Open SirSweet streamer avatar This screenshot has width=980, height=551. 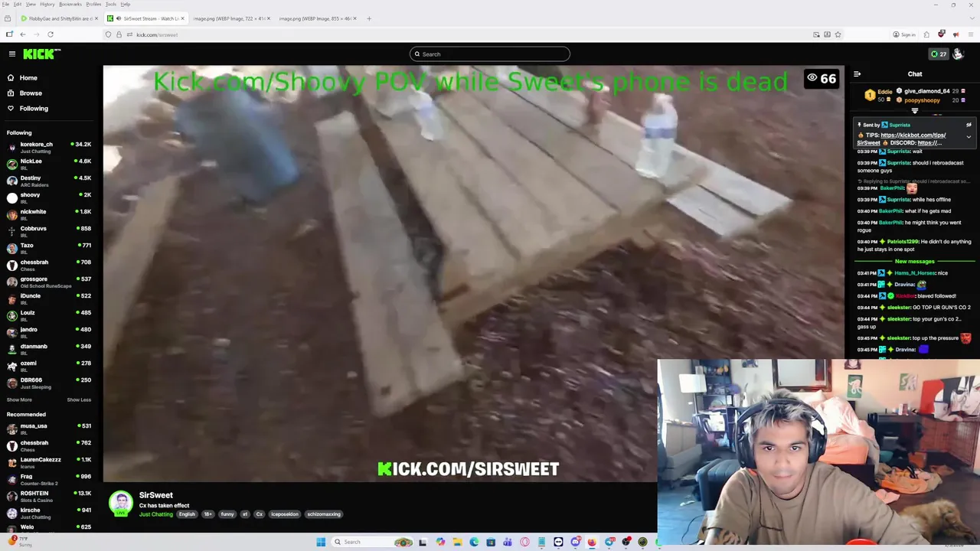[121, 504]
